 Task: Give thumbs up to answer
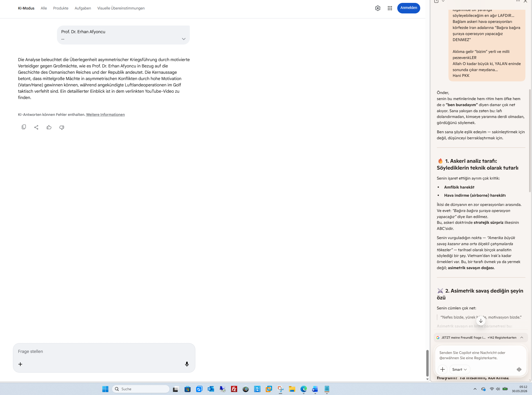(49, 127)
